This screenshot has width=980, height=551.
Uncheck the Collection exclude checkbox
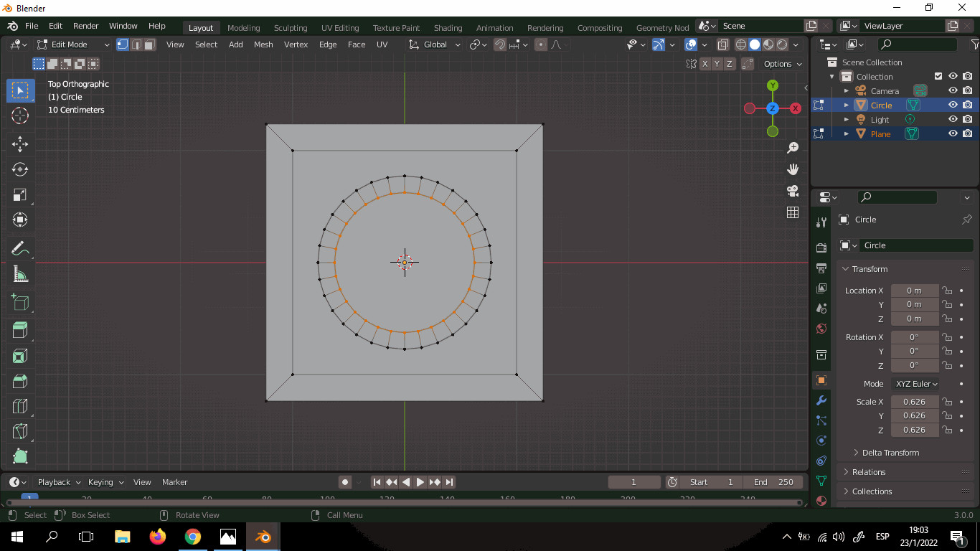point(938,77)
